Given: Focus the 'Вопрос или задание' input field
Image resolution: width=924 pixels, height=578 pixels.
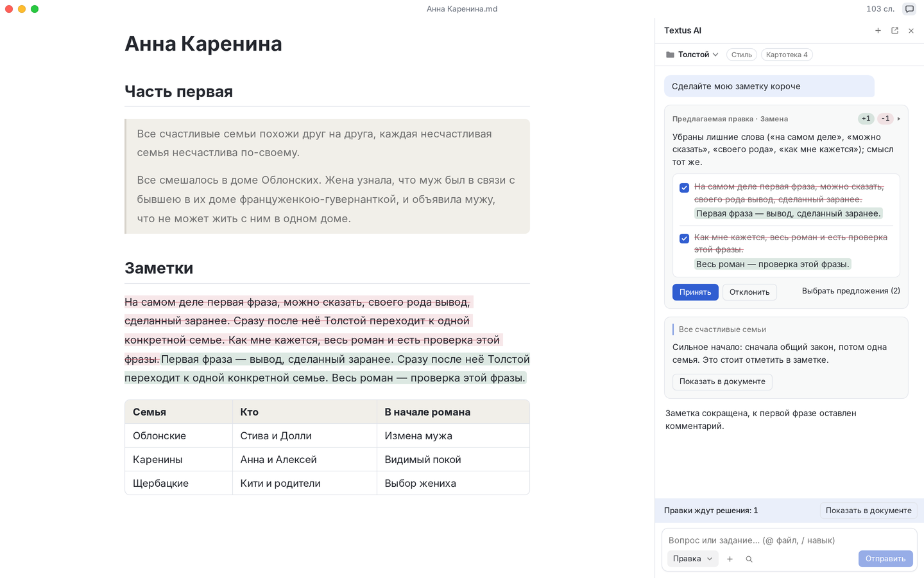Looking at the screenshot, I should 789,541.
